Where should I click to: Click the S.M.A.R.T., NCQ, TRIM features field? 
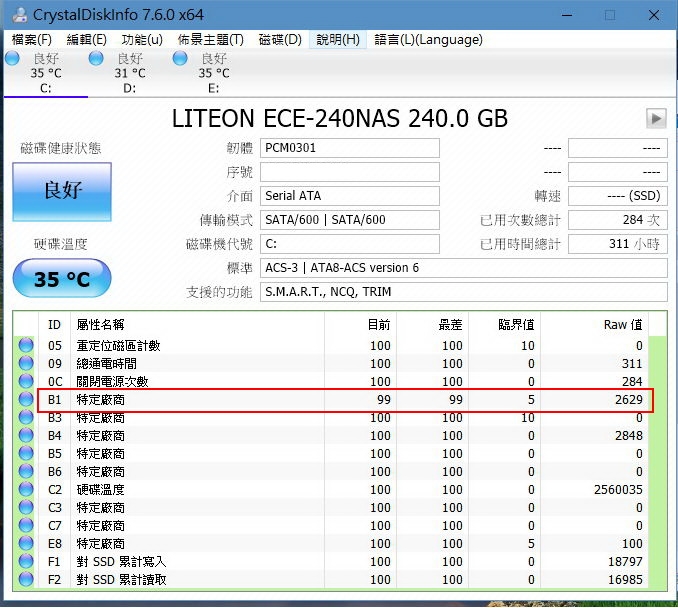point(464,292)
